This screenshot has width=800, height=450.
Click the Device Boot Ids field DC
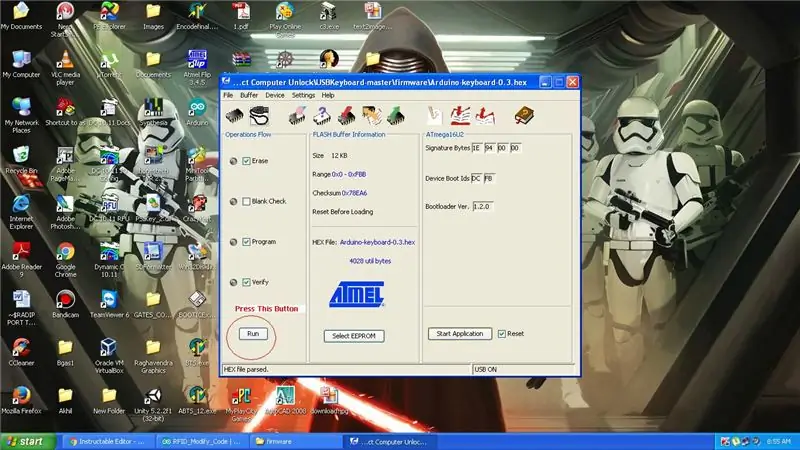point(477,179)
